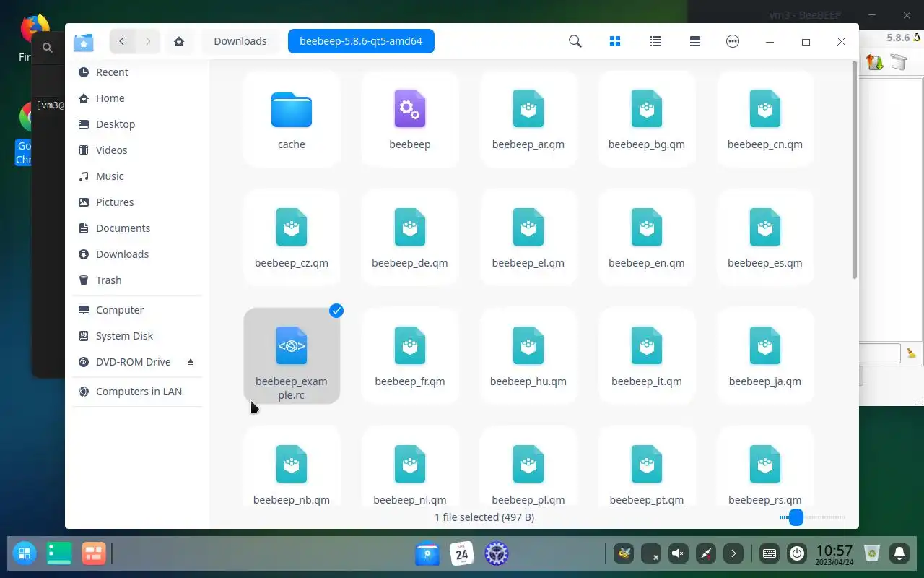The height and width of the screenshot is (578, 924).
Task: Toggle the muted volume tray icon
Action: (678, 554)
